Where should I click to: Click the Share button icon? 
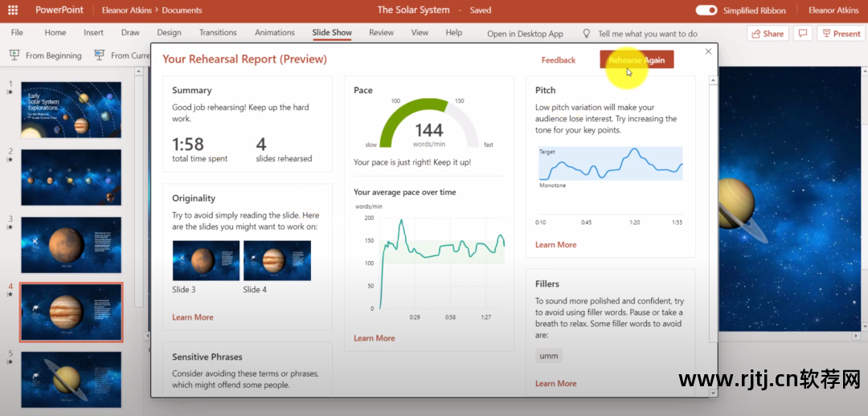tap(757, 34)
